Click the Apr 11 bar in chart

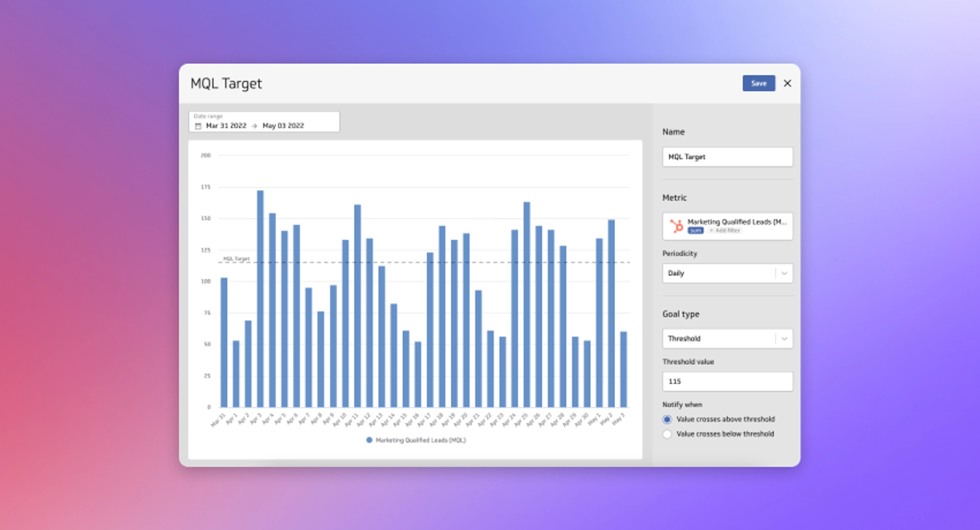pos(357,306)
